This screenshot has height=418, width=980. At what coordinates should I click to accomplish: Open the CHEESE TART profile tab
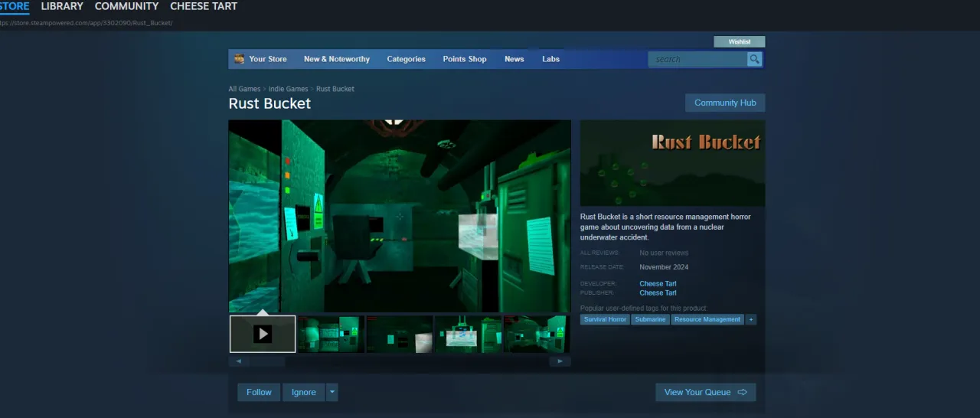[204, 6]
